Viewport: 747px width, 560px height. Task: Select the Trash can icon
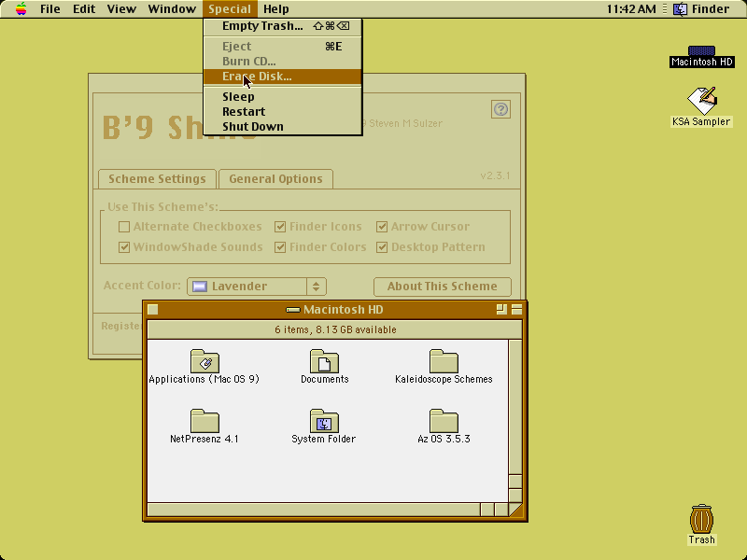tap(701, 520)
